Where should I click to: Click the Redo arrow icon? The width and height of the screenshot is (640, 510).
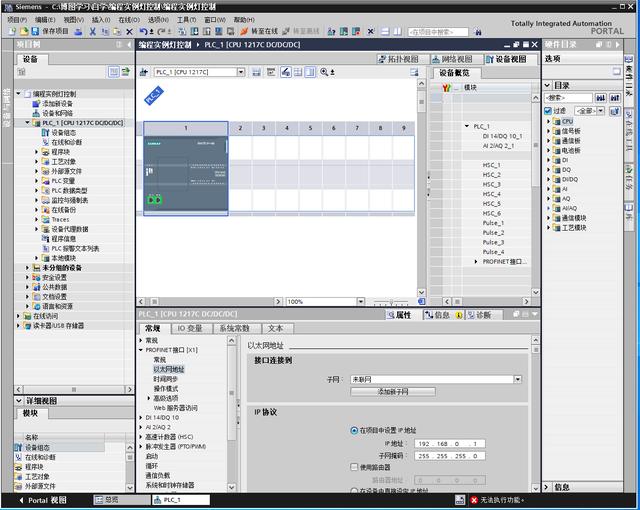162,31
